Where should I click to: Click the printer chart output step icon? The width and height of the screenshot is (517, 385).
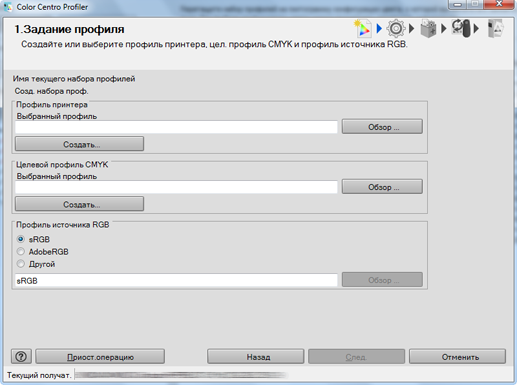point(429,29)
